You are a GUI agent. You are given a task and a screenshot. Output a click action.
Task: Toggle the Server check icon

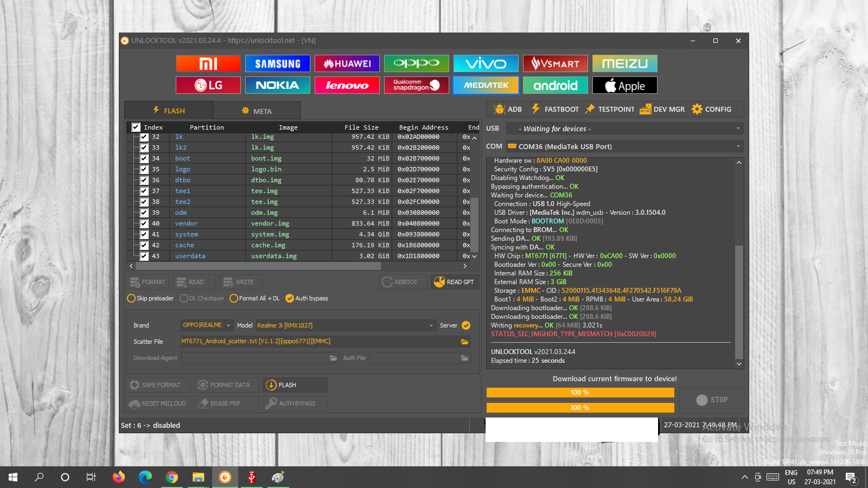(x=466, y=325)
